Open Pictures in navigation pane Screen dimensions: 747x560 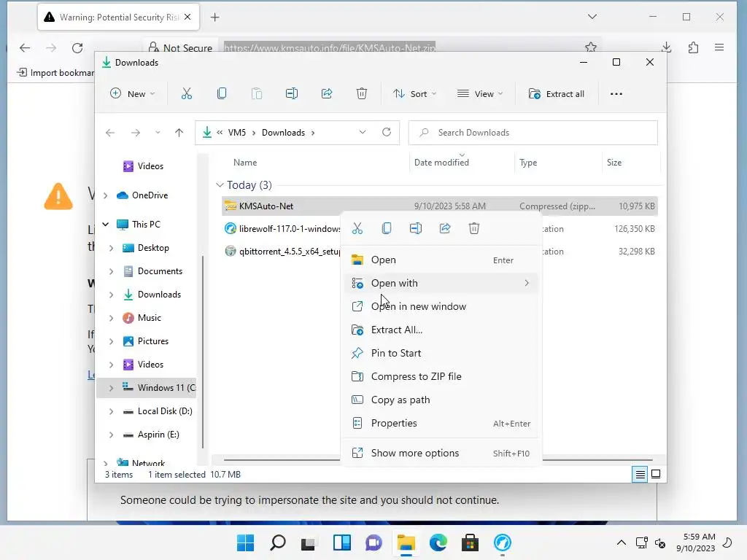click(x=153, y=341)
